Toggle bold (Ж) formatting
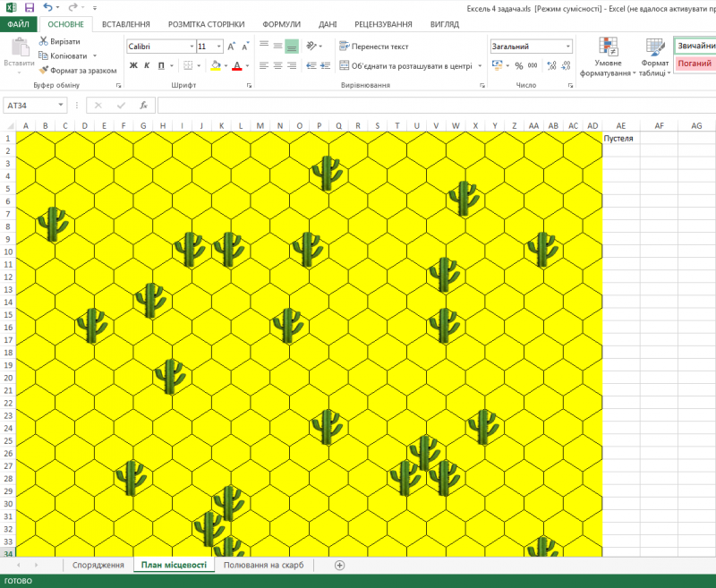716x588 pixels. pyautogui.click(x=133, y=65)
